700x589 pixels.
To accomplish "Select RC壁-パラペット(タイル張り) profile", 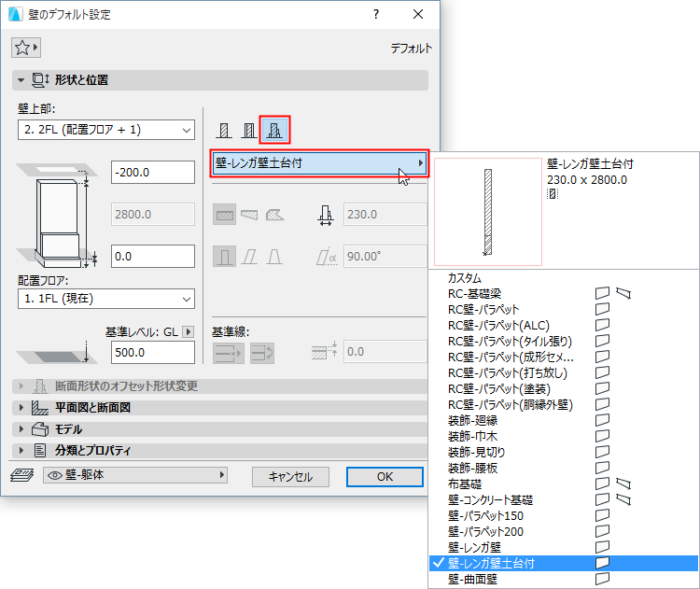I will point(564,341).
